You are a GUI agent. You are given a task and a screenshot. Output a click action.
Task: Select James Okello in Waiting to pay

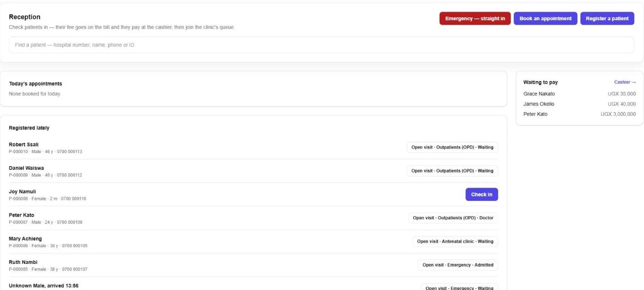click(539, 104)
